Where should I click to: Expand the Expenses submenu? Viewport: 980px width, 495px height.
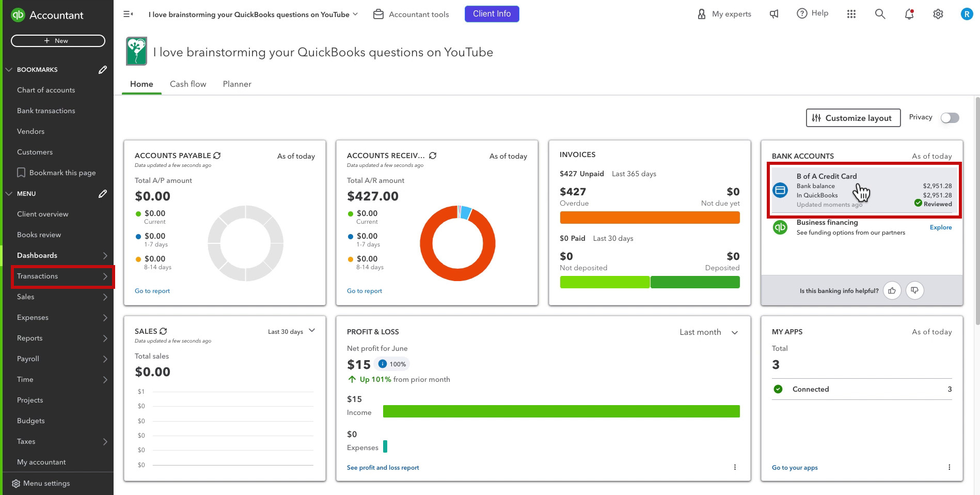pos(105,318)
